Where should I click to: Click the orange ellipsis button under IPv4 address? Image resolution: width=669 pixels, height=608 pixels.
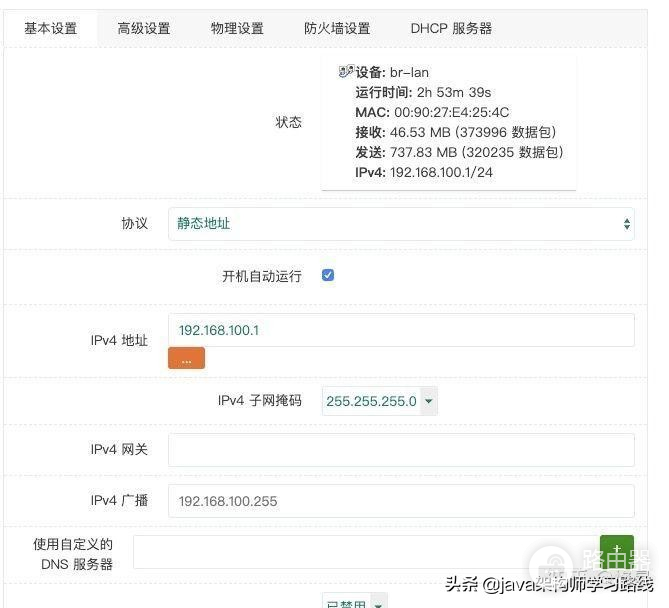pyautogui.click(x=186, y=358)
